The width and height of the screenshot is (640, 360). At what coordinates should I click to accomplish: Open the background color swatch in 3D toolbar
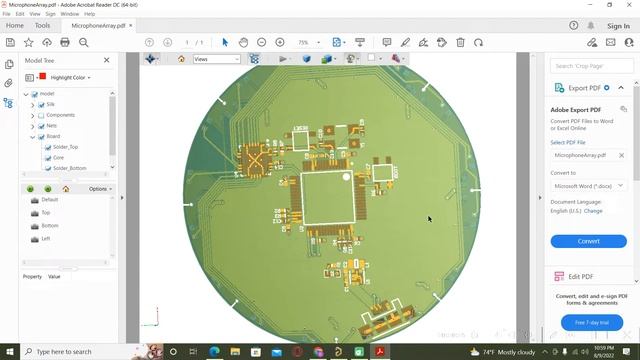tap(371, 58)
